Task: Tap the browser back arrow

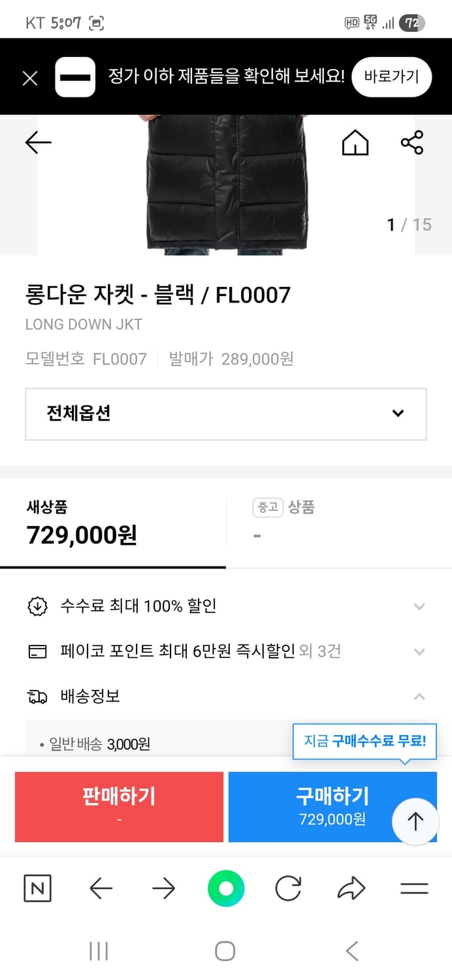Action: [x=100, y=888]
